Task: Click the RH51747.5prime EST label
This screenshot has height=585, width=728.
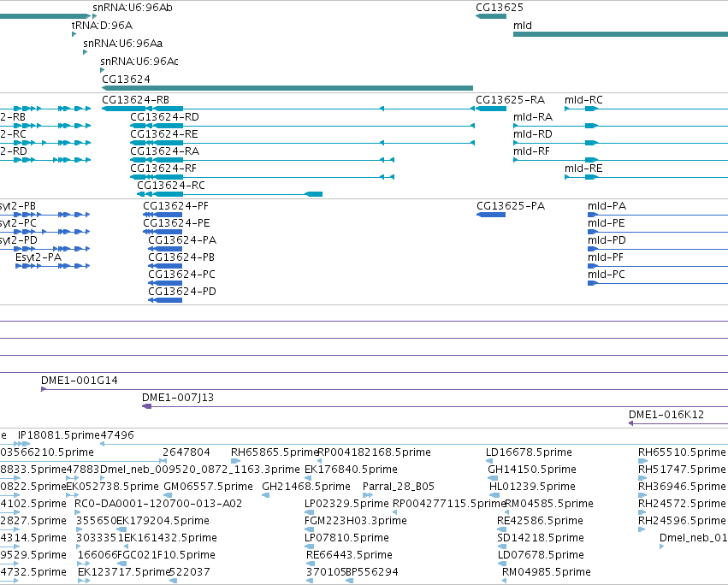Action: [682, 470]
